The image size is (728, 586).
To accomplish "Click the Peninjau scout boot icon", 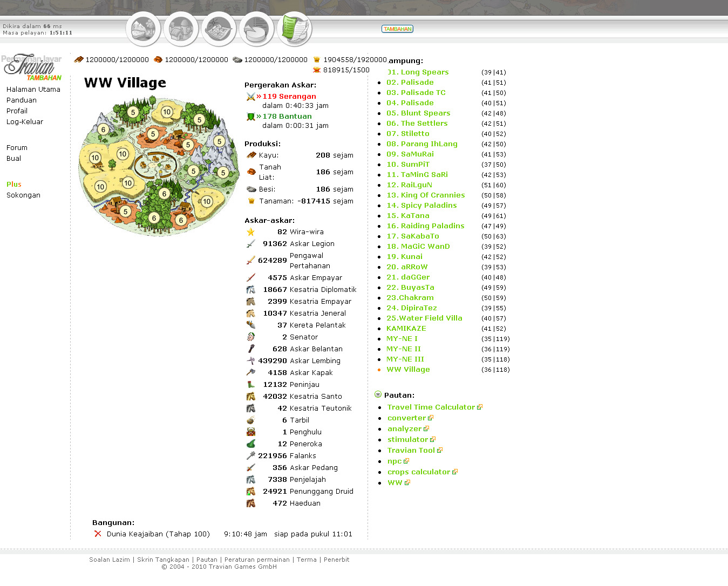I will 250,385.
